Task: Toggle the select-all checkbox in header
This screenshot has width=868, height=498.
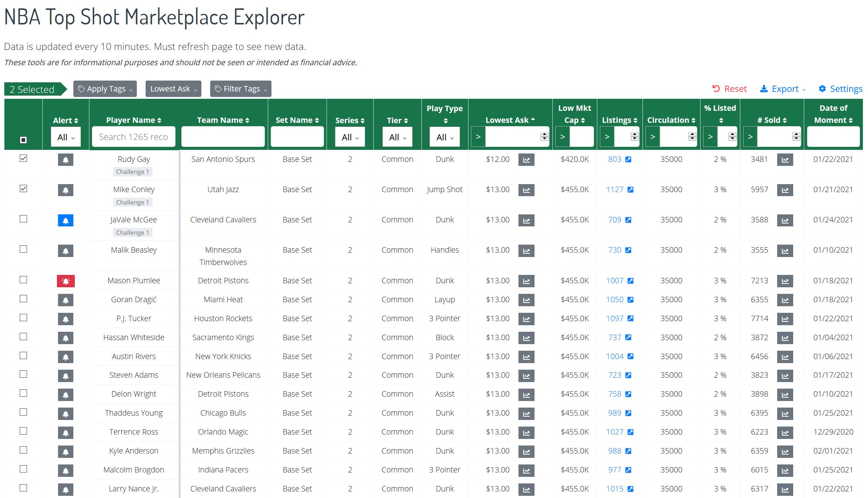Action: 23,138
